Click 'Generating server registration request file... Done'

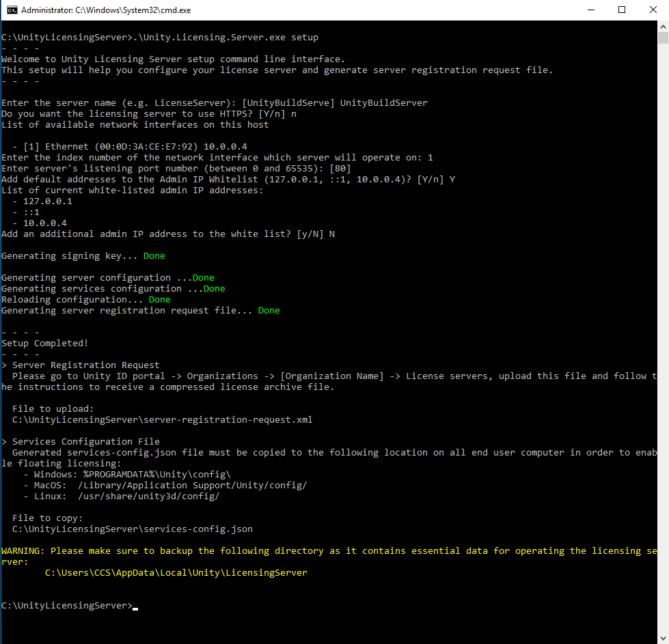click(x=141, y=311)
